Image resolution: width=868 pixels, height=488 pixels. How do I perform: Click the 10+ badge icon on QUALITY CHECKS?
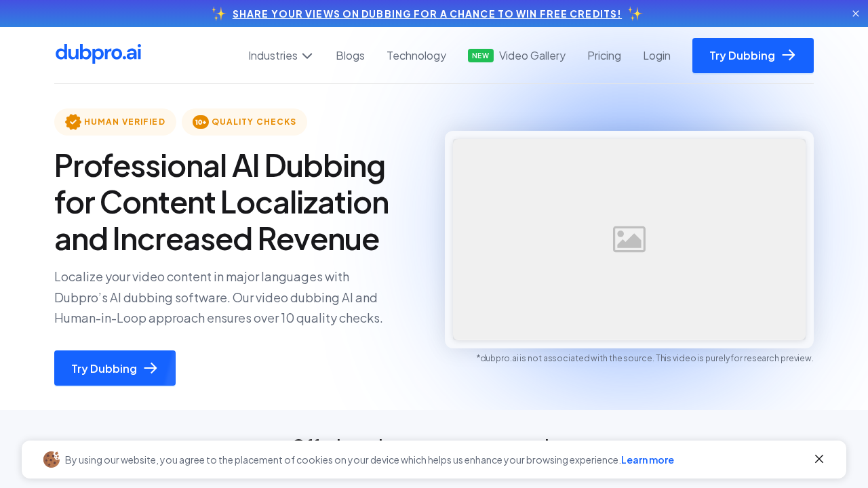pyautogui.click(x=200, y=122)
